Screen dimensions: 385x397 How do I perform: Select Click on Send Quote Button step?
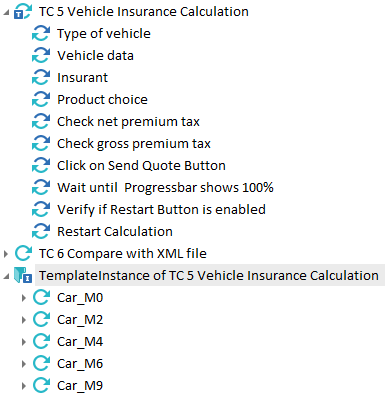pos(141,166)
